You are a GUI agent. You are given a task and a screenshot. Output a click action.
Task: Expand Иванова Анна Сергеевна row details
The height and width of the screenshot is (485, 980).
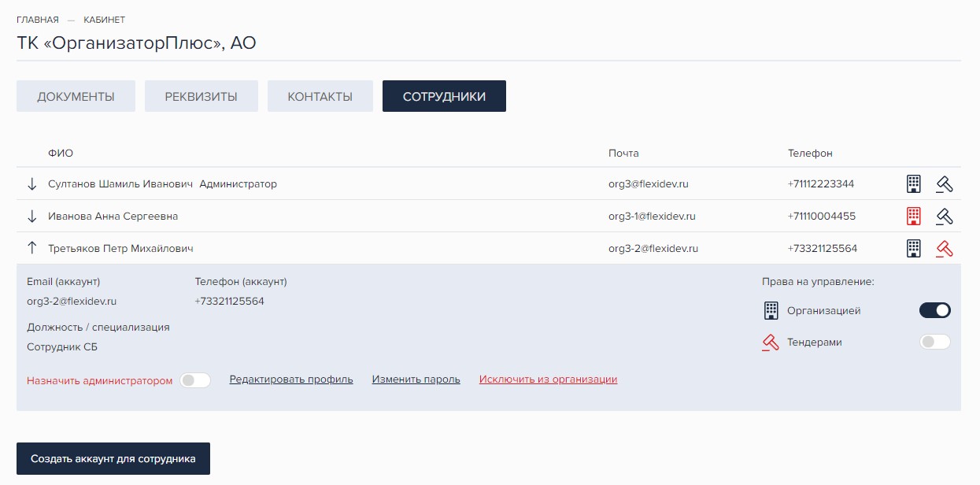tap(32, 217)
